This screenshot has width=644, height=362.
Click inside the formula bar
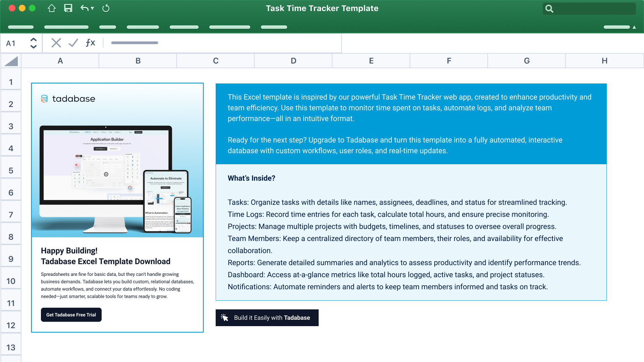(x=223, y=43)
